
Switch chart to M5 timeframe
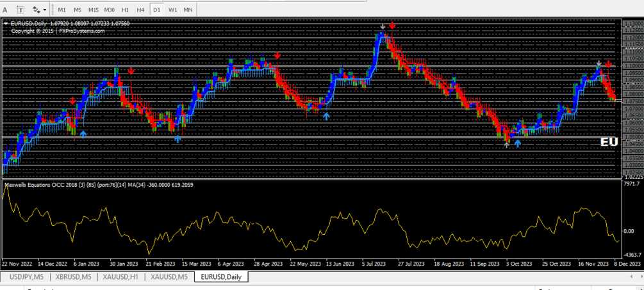point(77,9)
